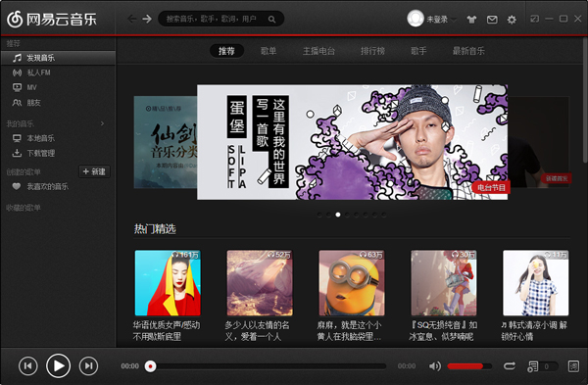The width and height of the screenshot is (588, 385).
Task: Select the first carousel dot
Action: 319,215
